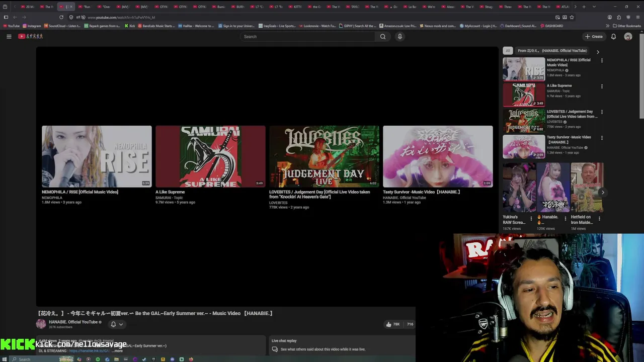The image size is (644, 362).
Task: Expand description with ...more
Action: [117, 350]
